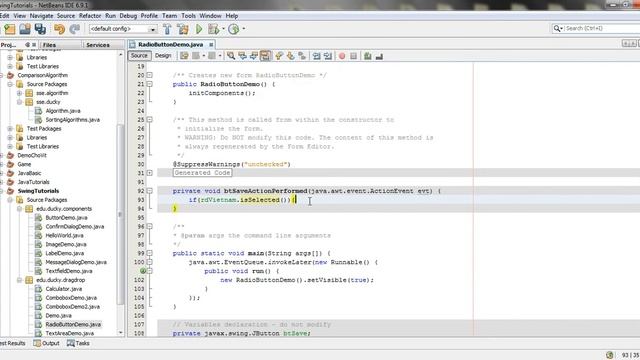
Task: Collapse the code fold at line 21
Action: point(150,84)
